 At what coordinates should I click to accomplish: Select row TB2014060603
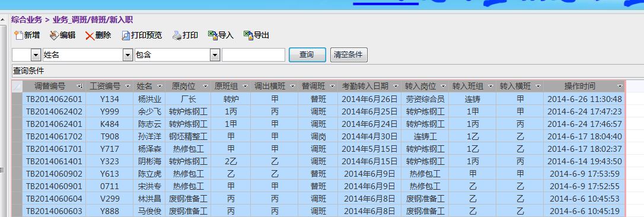point(318,211)
